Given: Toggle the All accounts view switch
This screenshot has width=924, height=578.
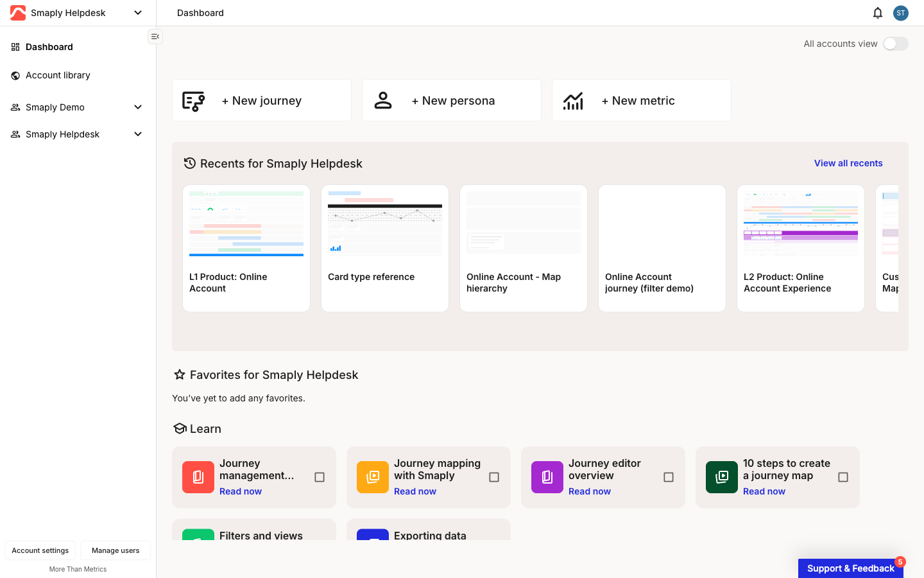Looking at the screenshot, I should coord(896,44).
